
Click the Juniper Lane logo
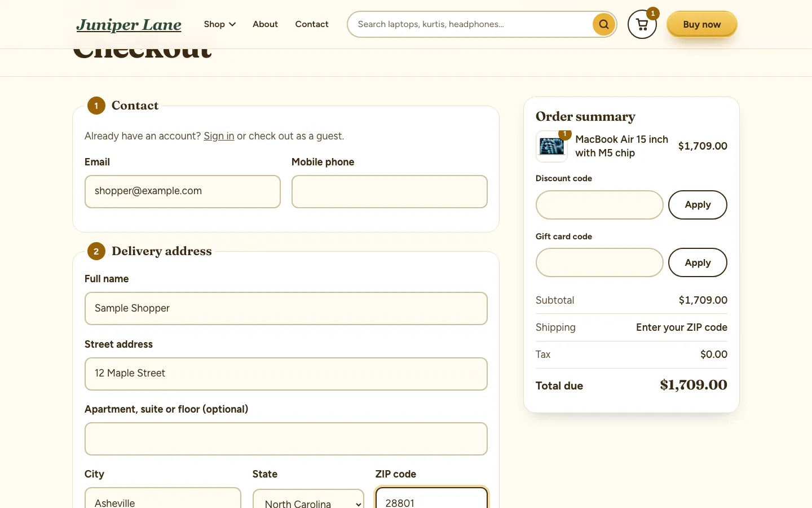point(129,24)
